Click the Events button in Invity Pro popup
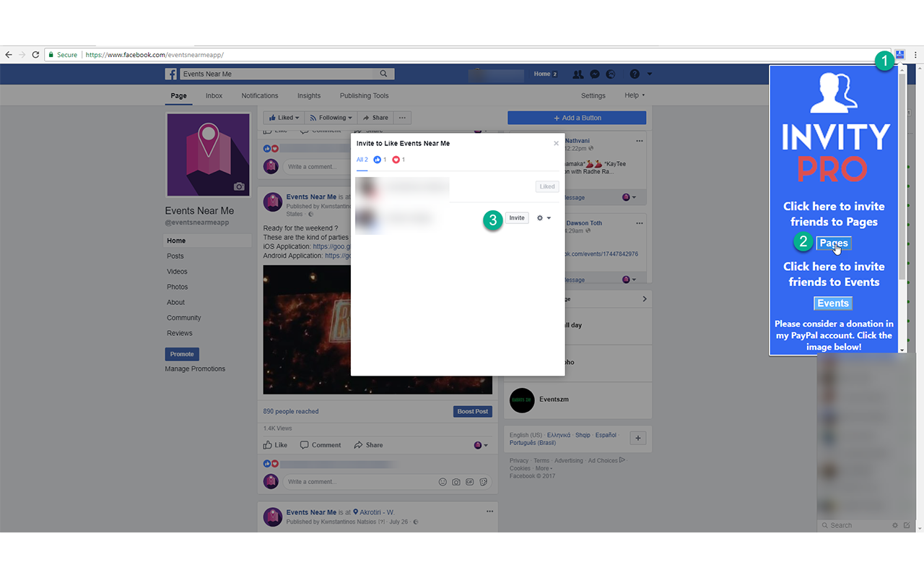Screen dimensions: 924x578 (833, 303)
